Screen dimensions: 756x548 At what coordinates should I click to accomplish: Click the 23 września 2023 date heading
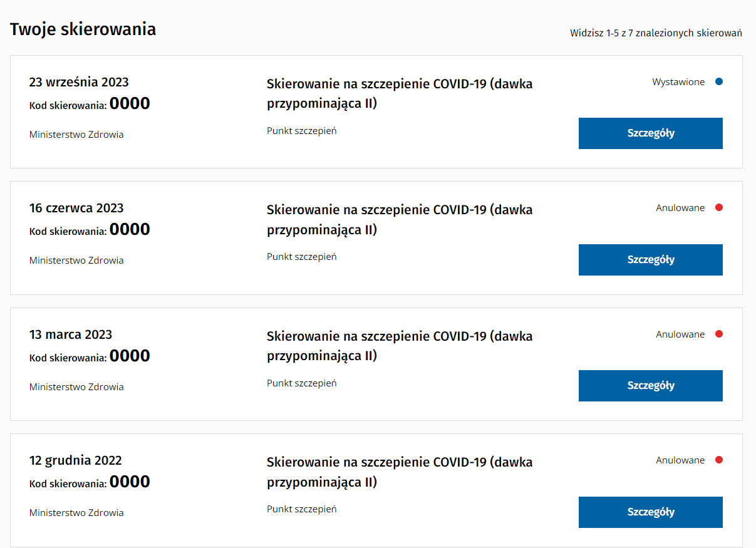(x=79, y=82)
